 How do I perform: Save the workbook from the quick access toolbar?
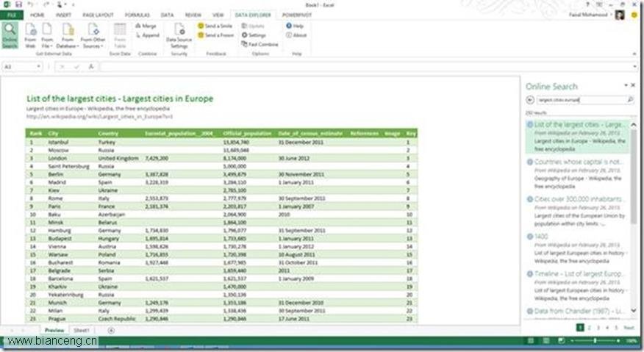coord(18,4)
